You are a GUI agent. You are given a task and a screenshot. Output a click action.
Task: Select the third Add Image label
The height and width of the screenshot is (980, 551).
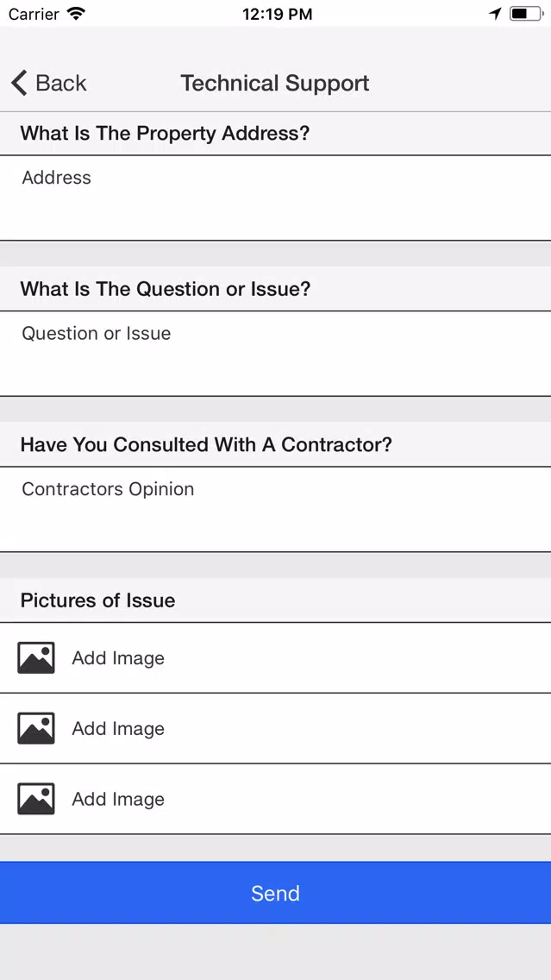pyautogui.click(x=118, y=800)
